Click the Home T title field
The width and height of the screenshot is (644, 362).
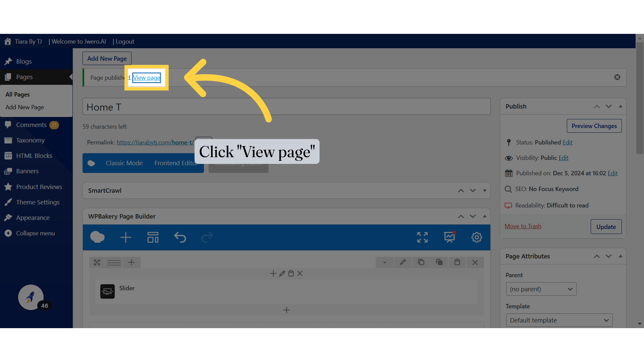coord(286,107)
